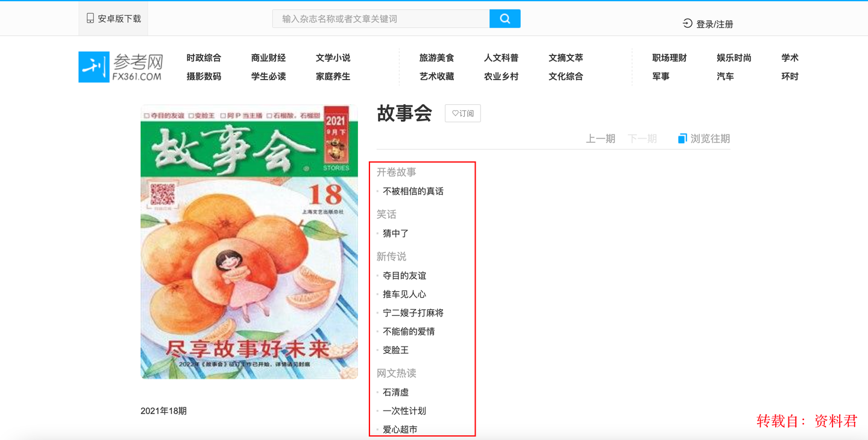Image resolution: width=868 pixels, height=440 pixels.
Task: Open 登录/注册 login link
Action: (714, 24)
